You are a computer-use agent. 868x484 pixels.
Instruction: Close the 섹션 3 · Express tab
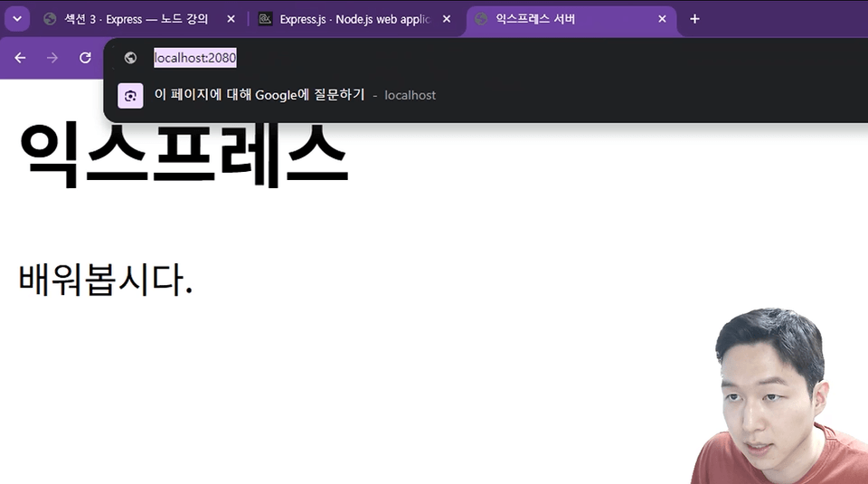tap(231, 19)
